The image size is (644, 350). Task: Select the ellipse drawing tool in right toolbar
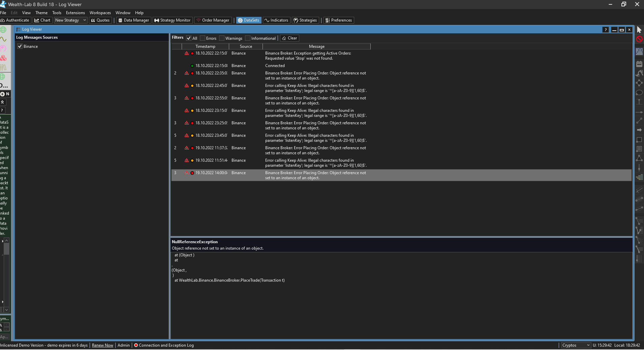(639, 93)
